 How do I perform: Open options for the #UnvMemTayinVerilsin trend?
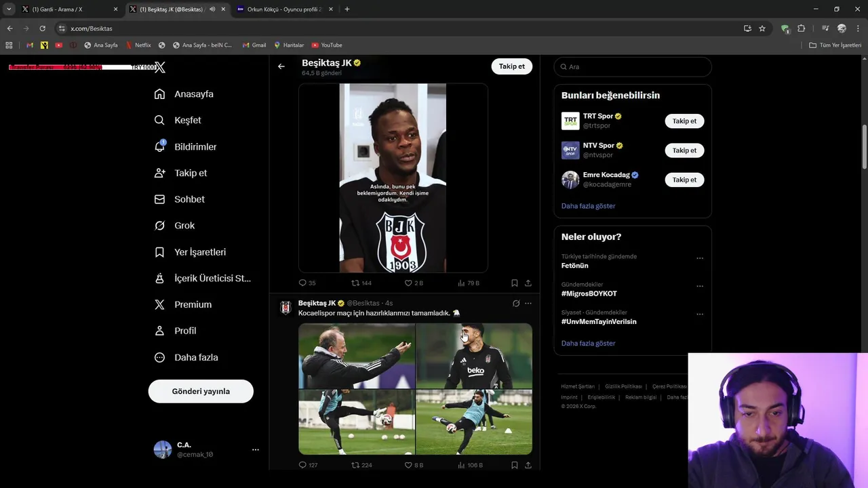tap(700, 314)
